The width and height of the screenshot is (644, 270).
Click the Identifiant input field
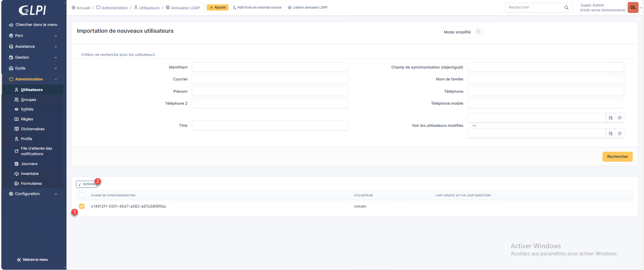click(x=270, y=67)
